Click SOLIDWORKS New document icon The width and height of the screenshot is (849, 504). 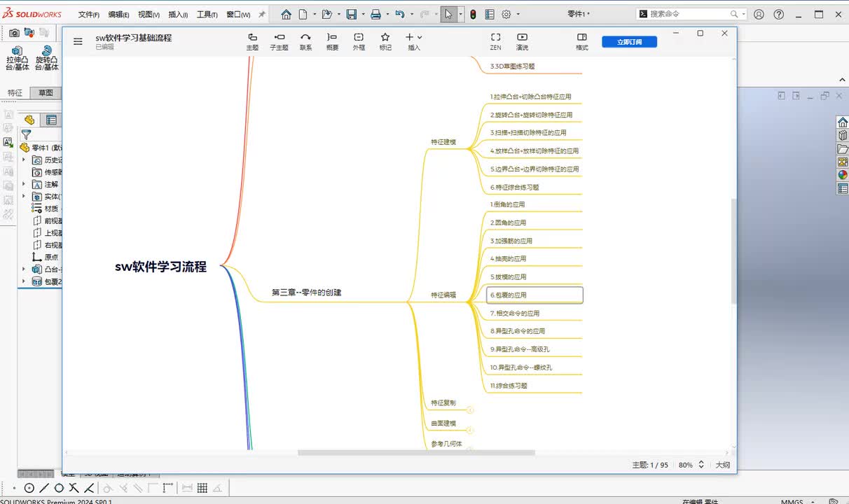pos(303,14)
